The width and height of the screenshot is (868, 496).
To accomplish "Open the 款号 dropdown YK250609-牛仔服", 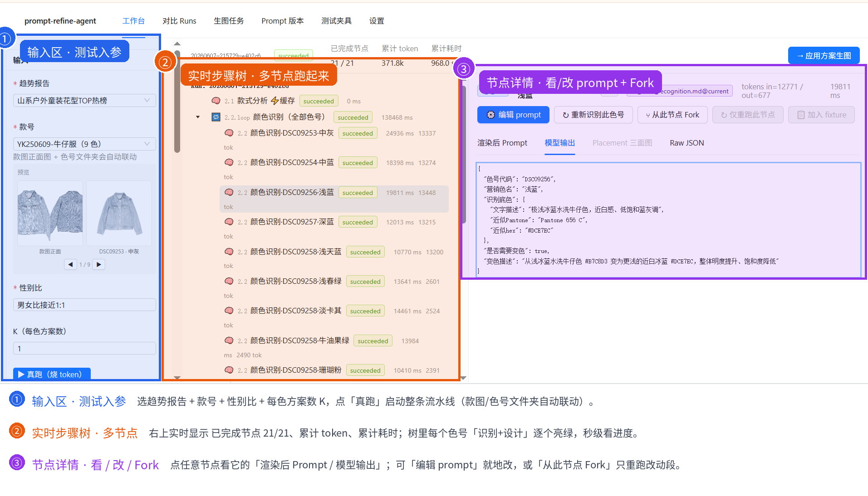I will pyautogui.click(x=84, y=144).
